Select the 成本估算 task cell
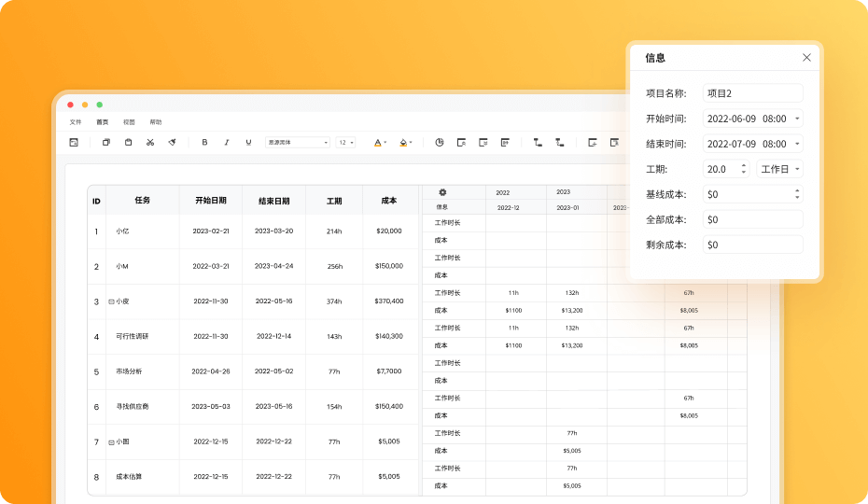 click(142, 477)
